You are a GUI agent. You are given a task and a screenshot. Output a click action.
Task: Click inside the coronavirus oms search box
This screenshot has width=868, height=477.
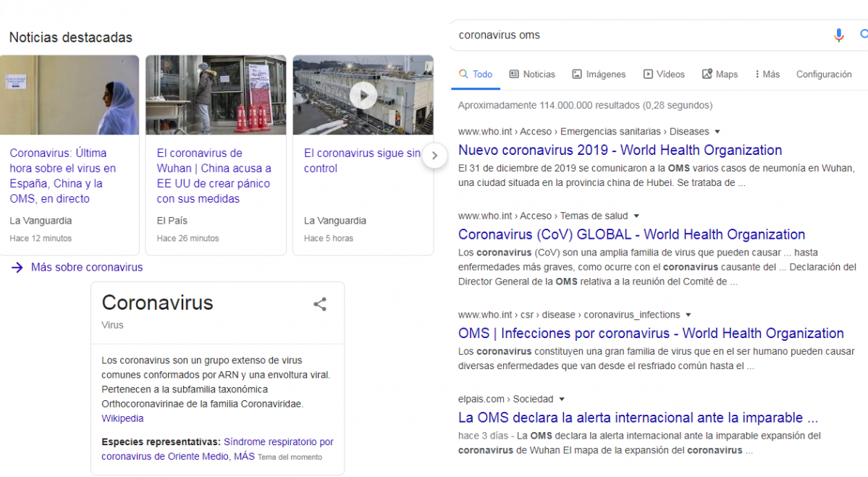tap(637, 35)
